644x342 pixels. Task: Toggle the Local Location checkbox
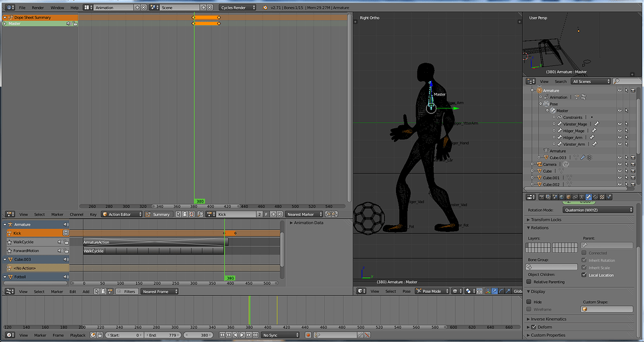point(584,275)
